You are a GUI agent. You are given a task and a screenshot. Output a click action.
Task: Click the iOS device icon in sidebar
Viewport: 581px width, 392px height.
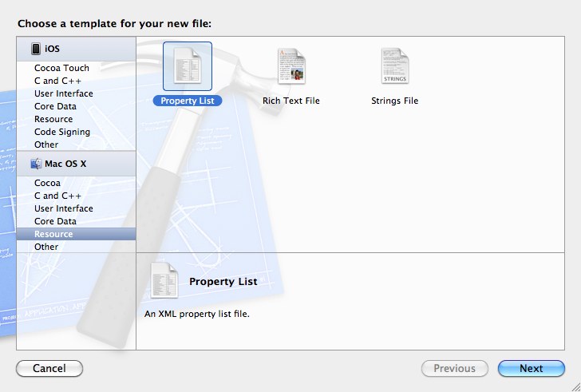click(x=36, y=49)
